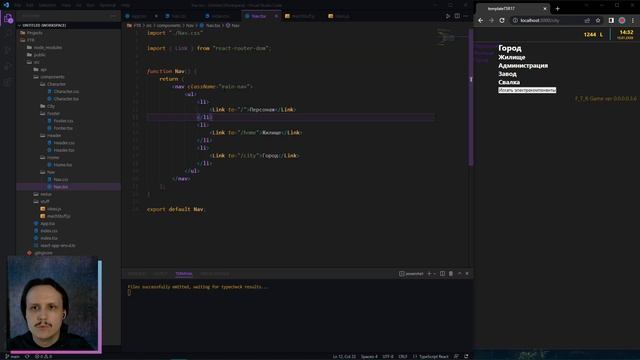Collapse the components folder
The image size is (640, 360).
[x=49, y=77]
